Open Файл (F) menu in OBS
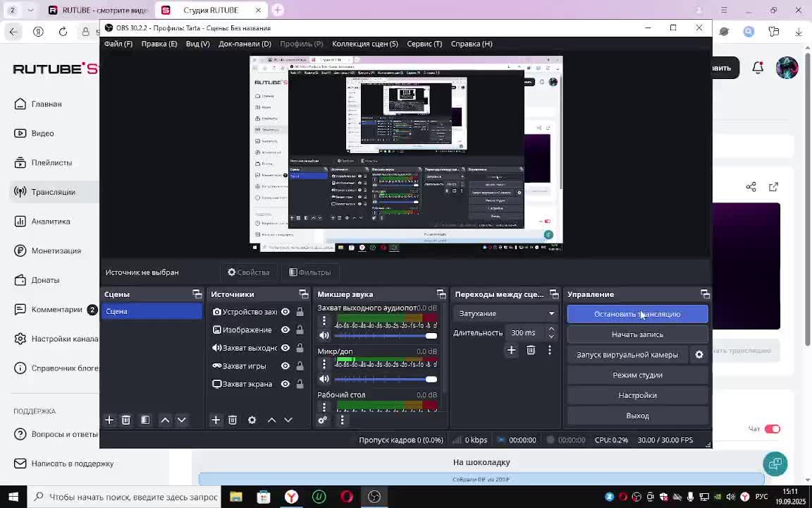 pos(118,44)
